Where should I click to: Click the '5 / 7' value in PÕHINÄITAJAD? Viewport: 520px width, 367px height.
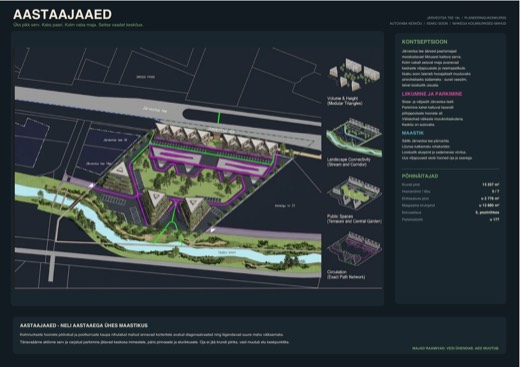click(495, 192)
